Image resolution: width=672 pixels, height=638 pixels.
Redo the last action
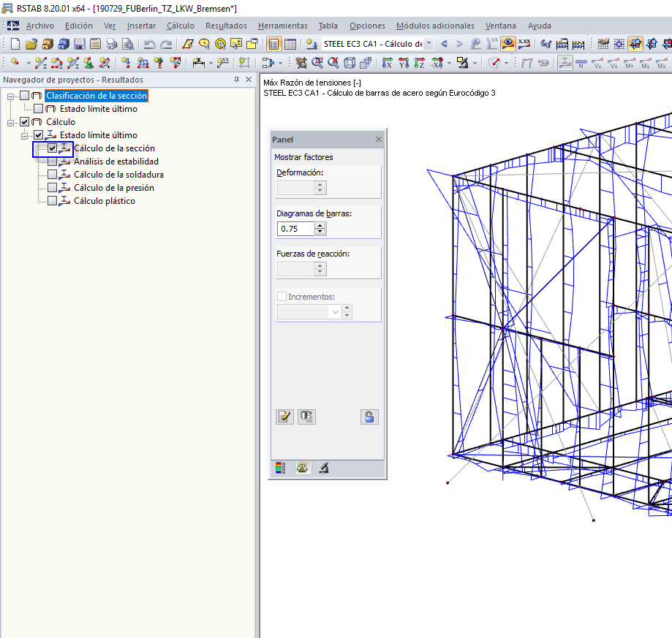click(166, 44)
